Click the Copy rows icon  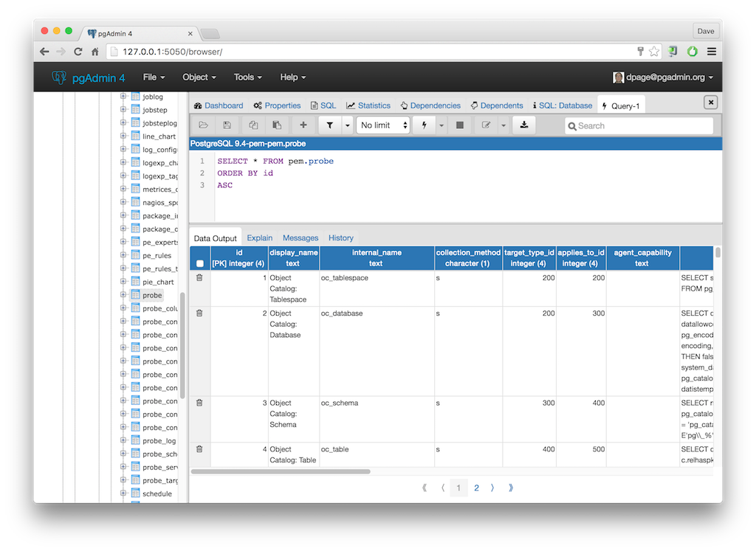[253, 125]
